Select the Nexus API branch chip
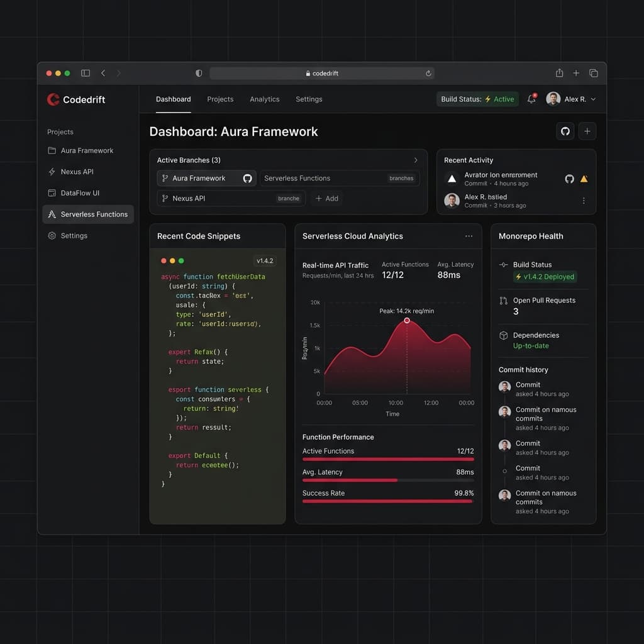The height and width of the screenshot is (644, 644). coord(231,198)
